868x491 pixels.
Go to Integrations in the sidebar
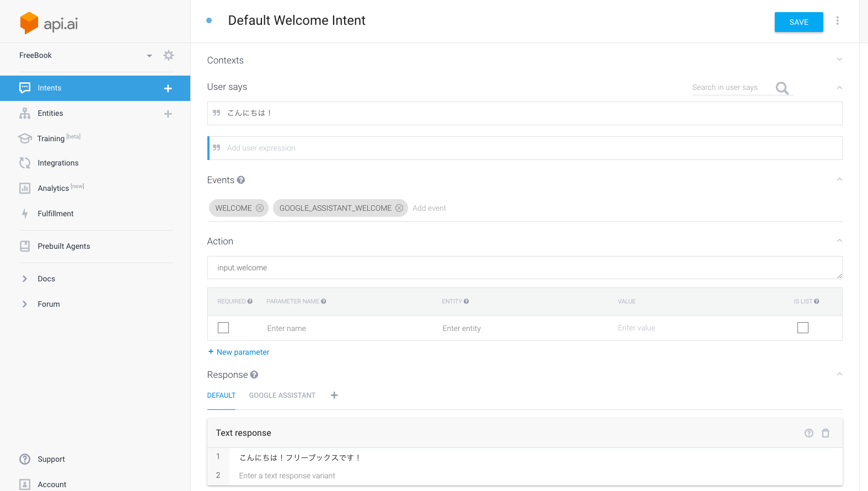click(x=58, y=163)
